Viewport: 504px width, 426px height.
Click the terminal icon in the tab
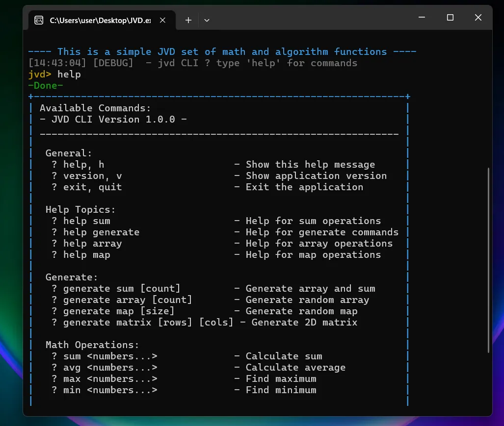coord(39,21)
